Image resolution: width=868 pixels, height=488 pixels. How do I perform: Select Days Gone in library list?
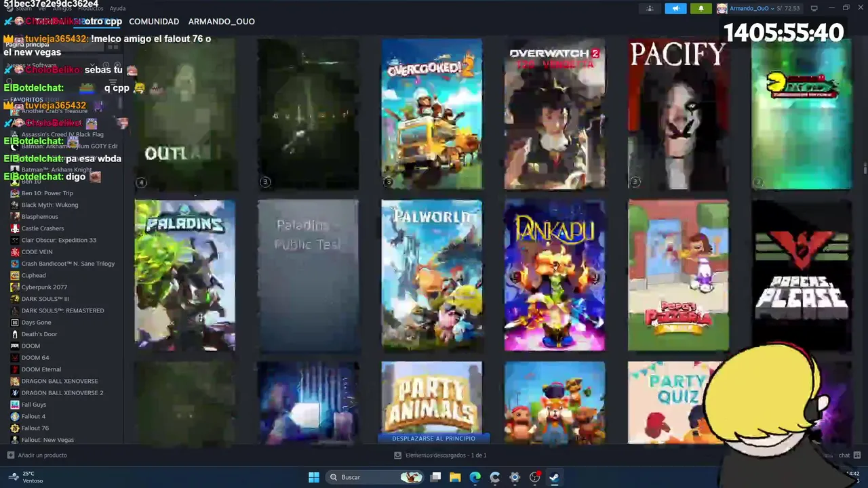36,323
